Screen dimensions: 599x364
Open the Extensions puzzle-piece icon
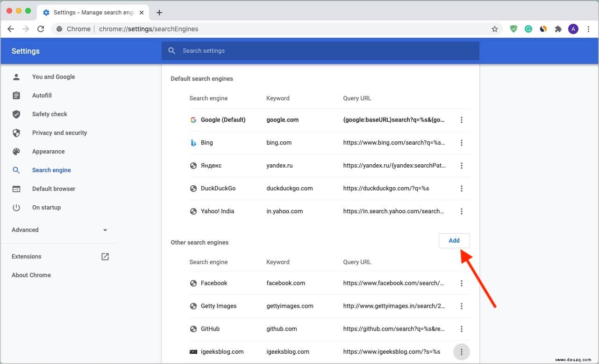point(558,29)
